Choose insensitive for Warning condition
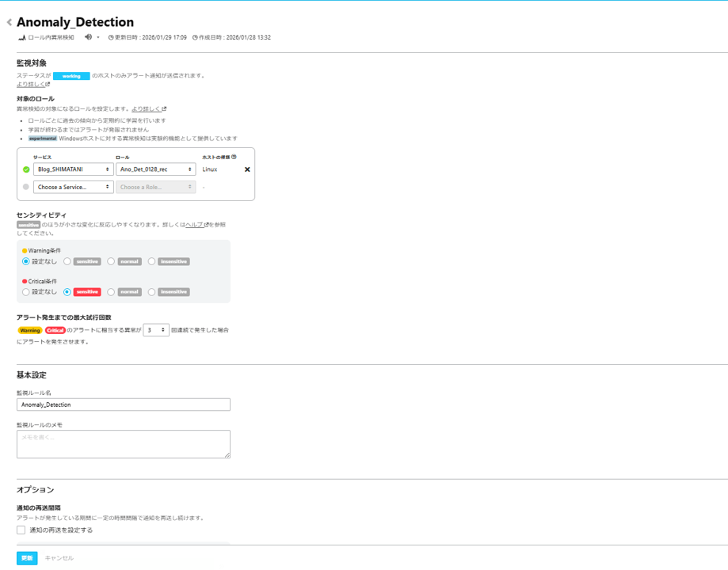 click(152, 261)
